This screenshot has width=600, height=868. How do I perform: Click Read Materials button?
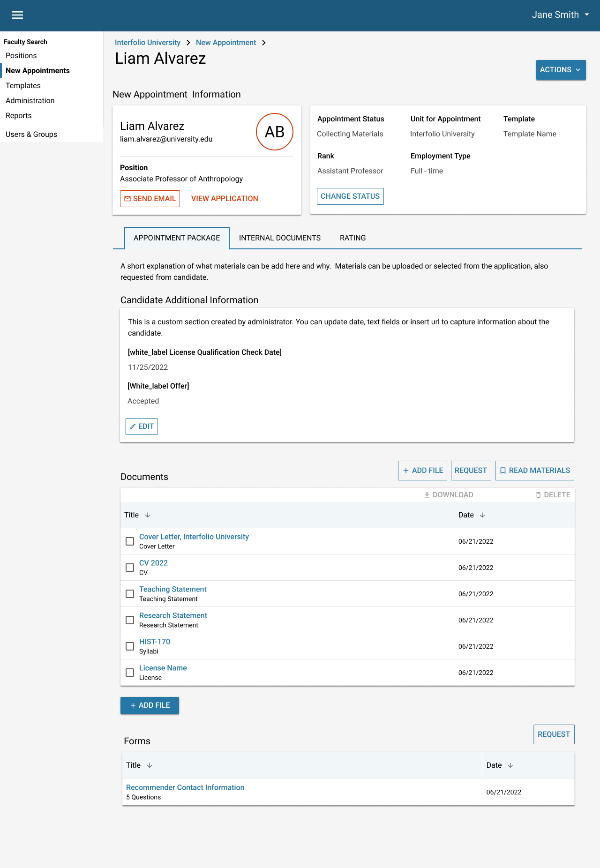tap(534, 471)
